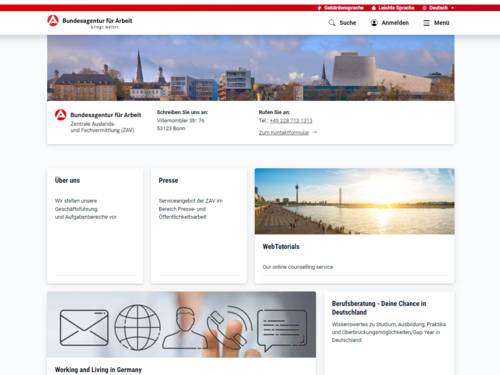Image resolution: width=500 pixels, height=375 pixels.
Task: Click the 'Wissenswertes zu Studium, Ausbildung' description
Action: point(389,332)
